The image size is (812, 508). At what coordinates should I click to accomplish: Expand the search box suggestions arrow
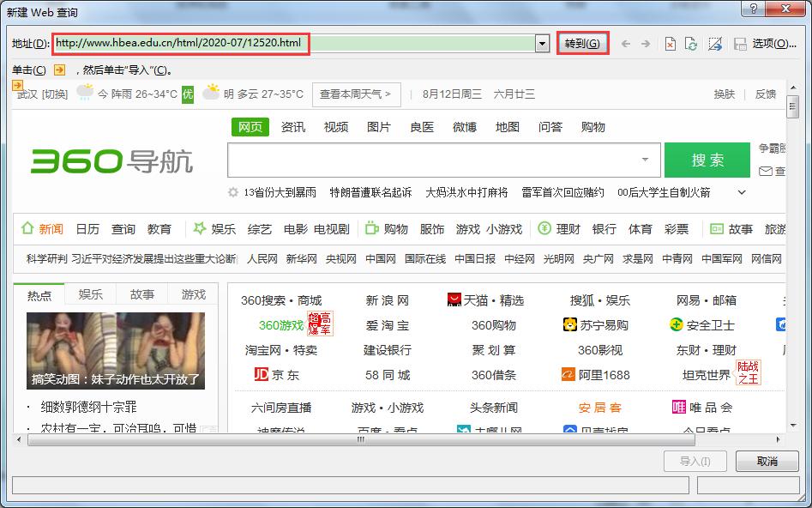pyautogui.click(x=646, y=160)
